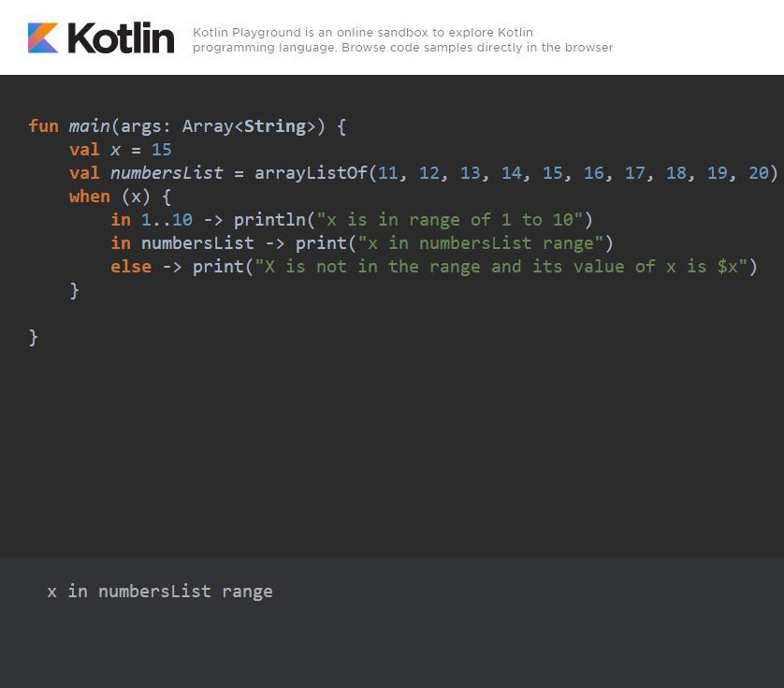
Task: Open the Kotlin Playground homepage via logo
Action: point(42,37)
